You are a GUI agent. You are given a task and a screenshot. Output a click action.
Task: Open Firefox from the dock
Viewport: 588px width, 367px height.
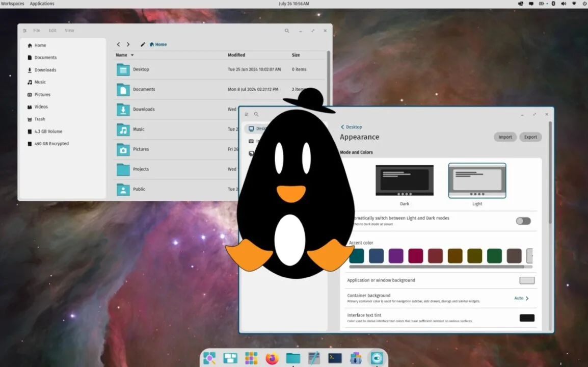(273, 358)
